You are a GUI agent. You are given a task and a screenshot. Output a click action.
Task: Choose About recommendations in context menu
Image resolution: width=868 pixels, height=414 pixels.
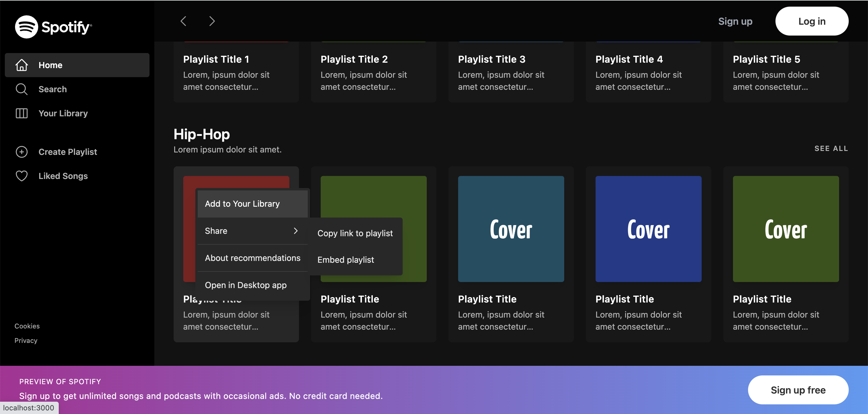pos(252,258)
